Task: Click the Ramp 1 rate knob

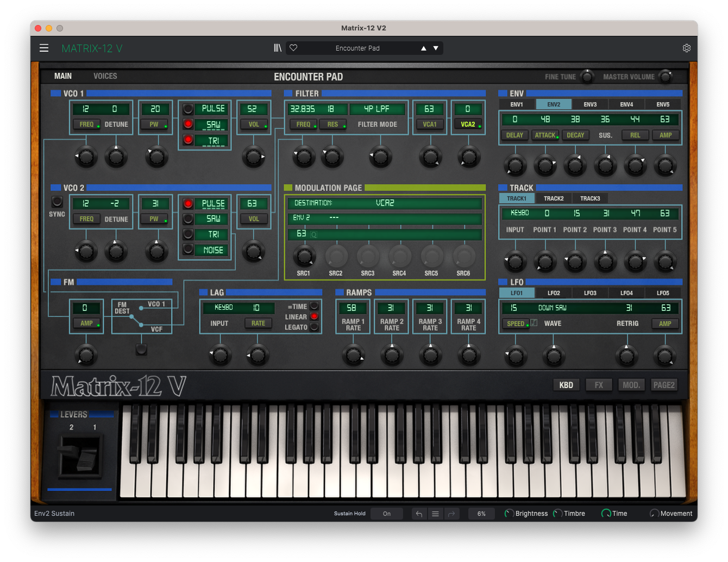Action: 354,355
